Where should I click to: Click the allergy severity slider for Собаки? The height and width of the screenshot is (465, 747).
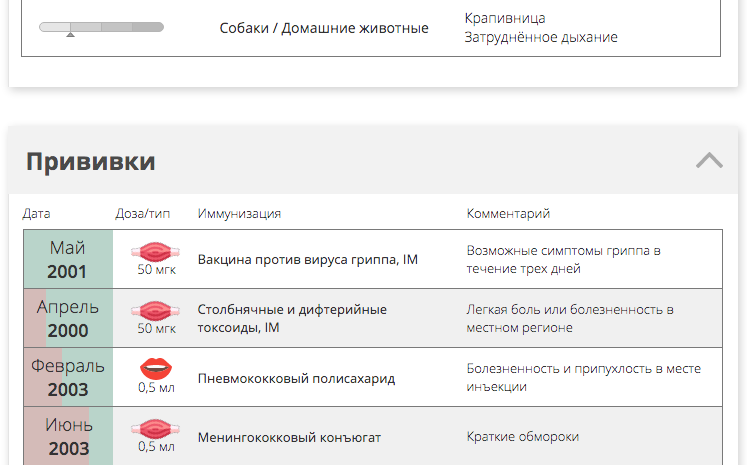tap(101, 27)
